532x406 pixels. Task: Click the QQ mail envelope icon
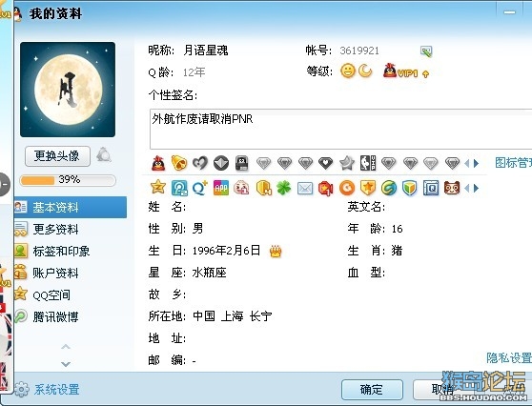pyautogui.click(x=305, y=189)
